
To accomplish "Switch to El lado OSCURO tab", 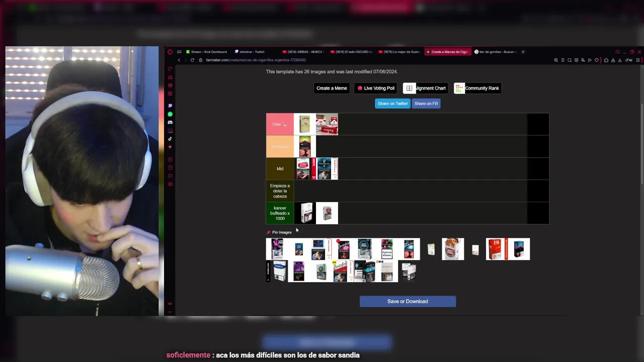I will [351, 52].
